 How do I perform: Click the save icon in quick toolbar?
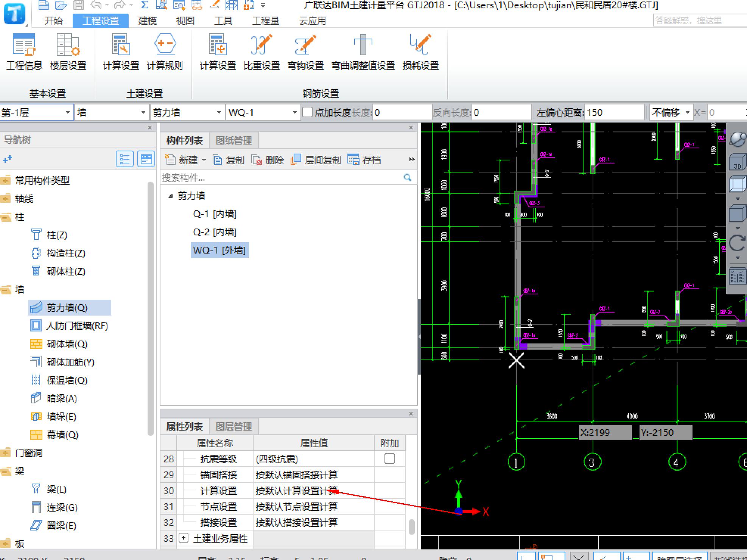(x=78, y=5)
